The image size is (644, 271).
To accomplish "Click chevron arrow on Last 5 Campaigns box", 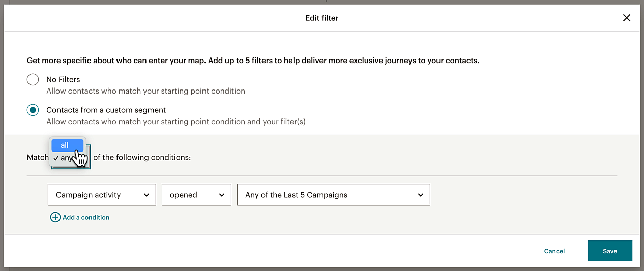I will 421,195.
